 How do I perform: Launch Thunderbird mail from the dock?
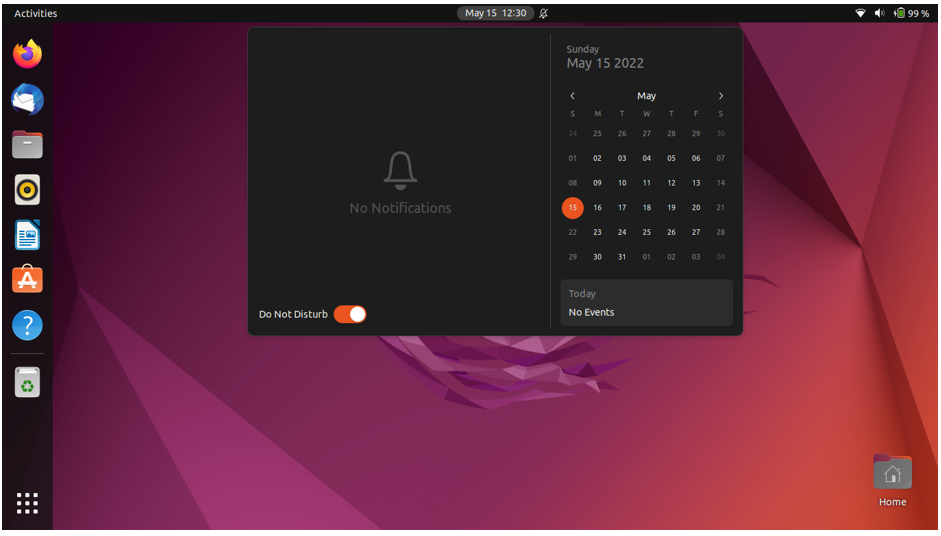(x=28, y=99)
